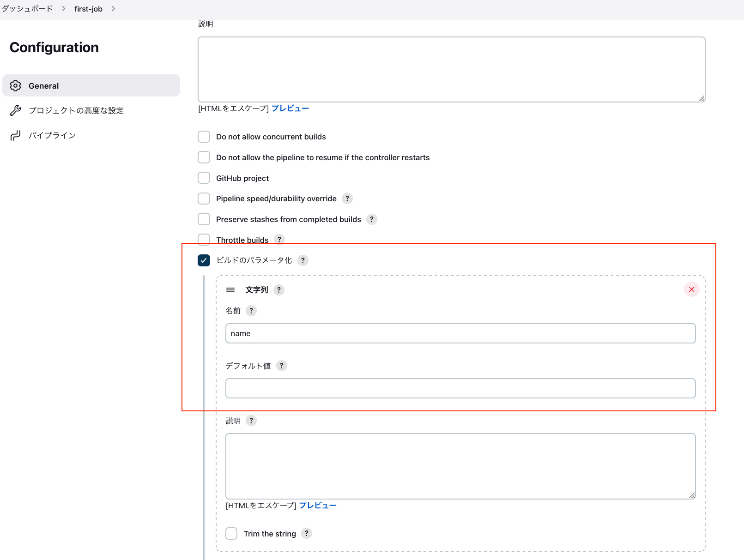The image size is (744, 560).
Task: Grab resize handle of parameter description textarea
Action: (692, 495)
